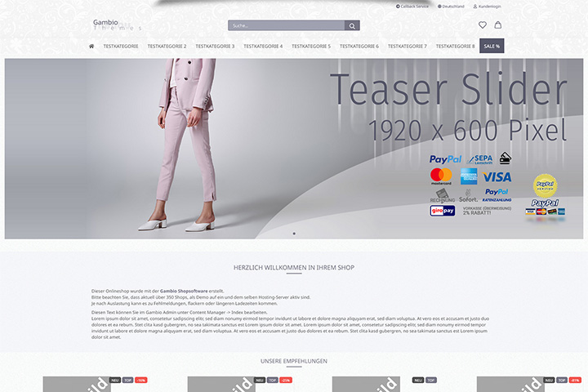Open the Testkategorie 2 menu
The height and width of the screenshot is (392, 588).
point(167,46)
